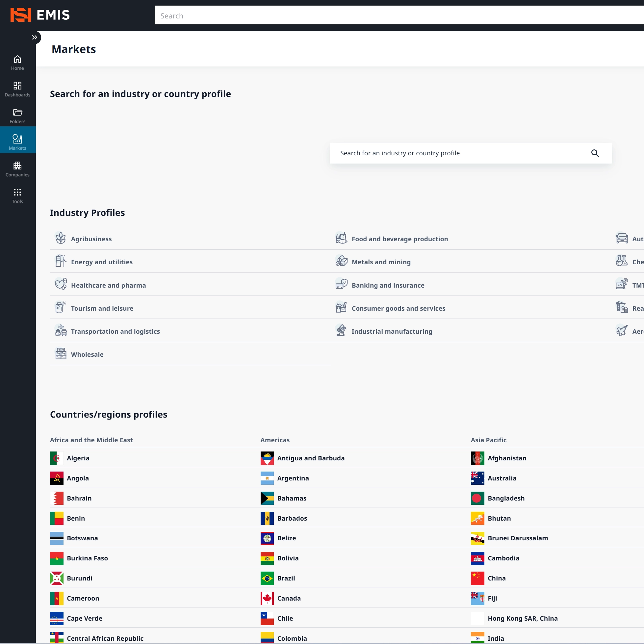This screenshot has width=644, height=644.
Task: Open Dashboards in the sidebar
Action: coord(17,89)
